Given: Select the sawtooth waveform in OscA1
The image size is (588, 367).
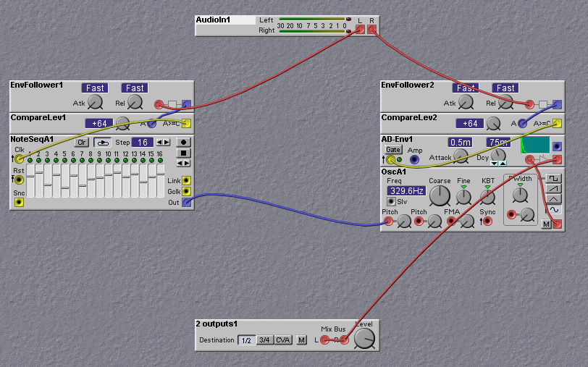Looking at the screenshot, I should point(555,188).
